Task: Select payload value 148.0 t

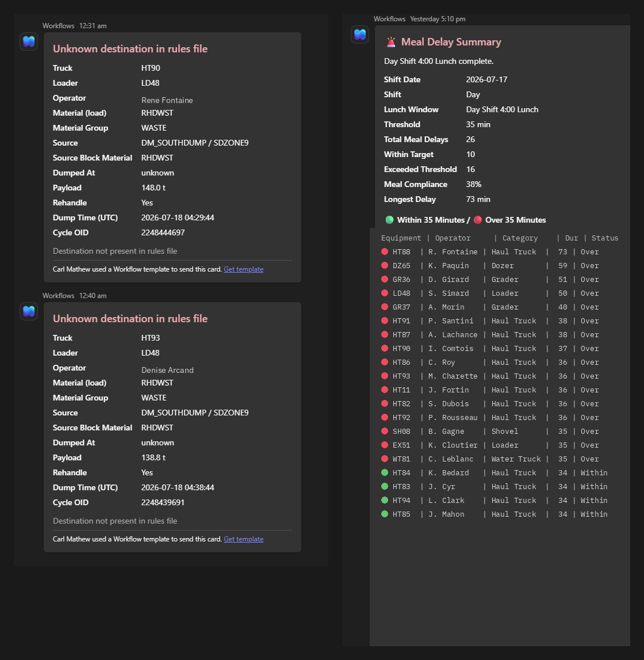Action: pos(153,188)
